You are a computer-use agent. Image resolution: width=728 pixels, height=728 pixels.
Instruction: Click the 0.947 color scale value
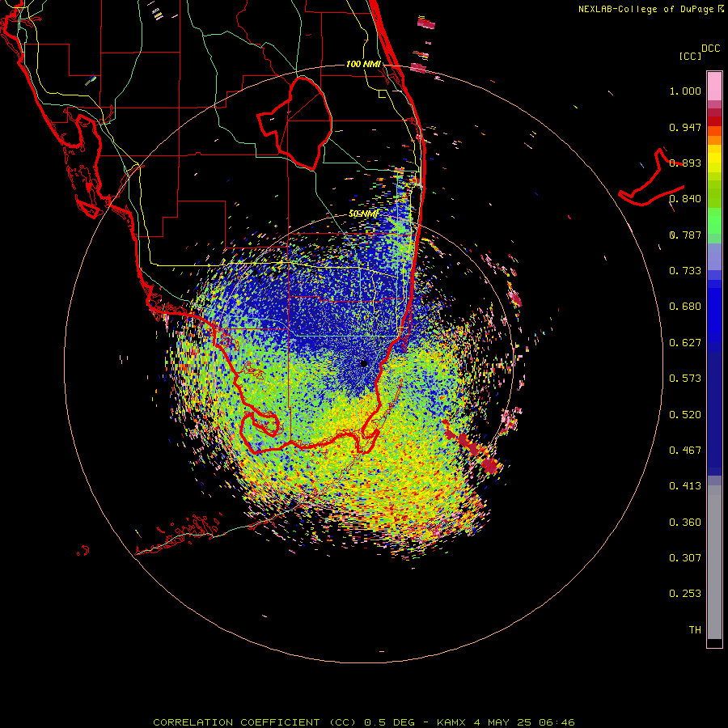[x=685, y=127]
